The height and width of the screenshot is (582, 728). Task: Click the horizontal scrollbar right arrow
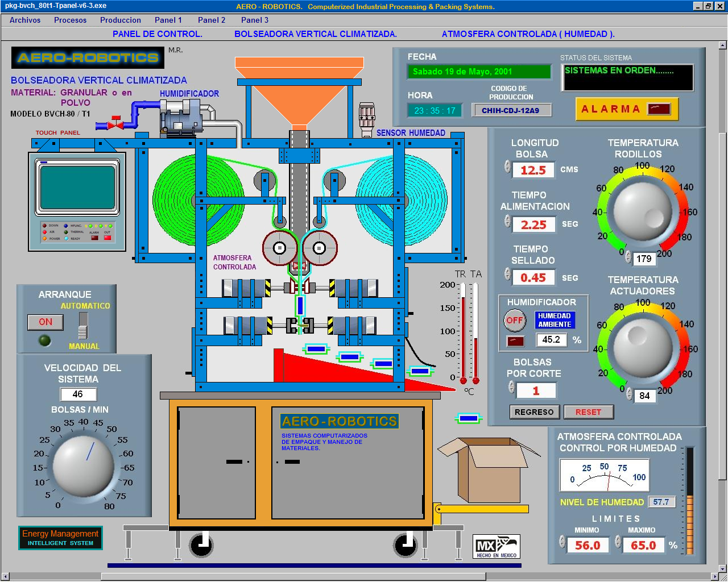click(x=714, y=576)
